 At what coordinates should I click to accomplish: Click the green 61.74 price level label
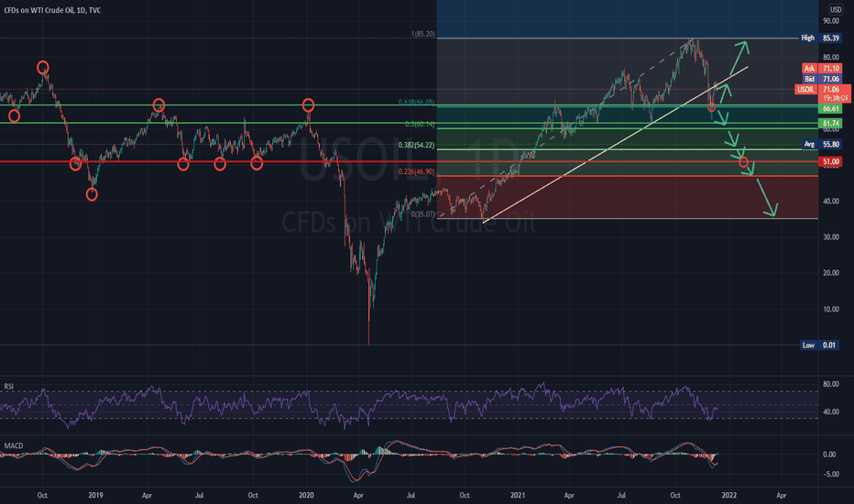pyautogui.click(x=830, y=124)
